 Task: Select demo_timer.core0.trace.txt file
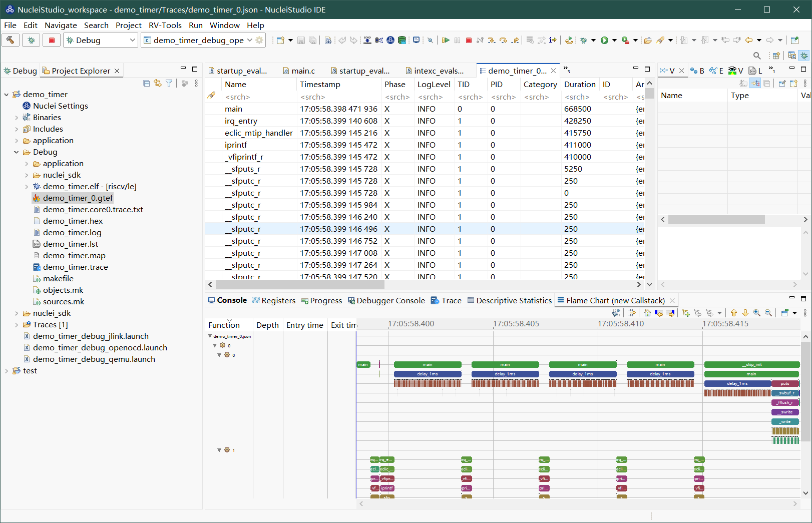point(93,209)
